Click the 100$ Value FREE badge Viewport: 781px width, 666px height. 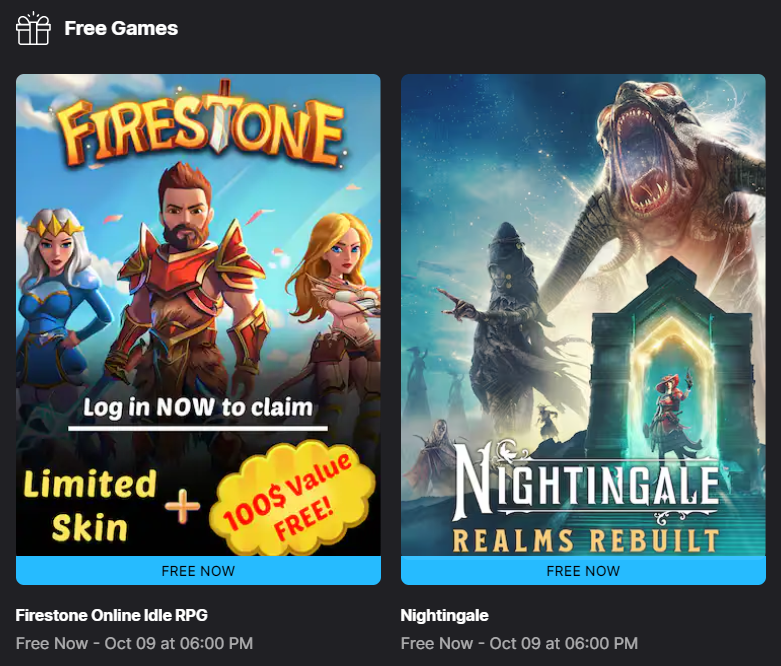[291, 498]
